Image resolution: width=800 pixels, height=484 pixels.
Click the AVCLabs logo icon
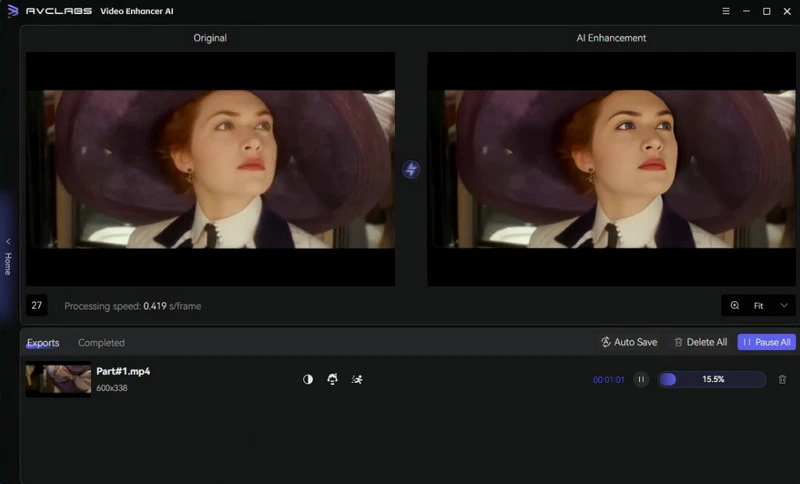(13, 11)
